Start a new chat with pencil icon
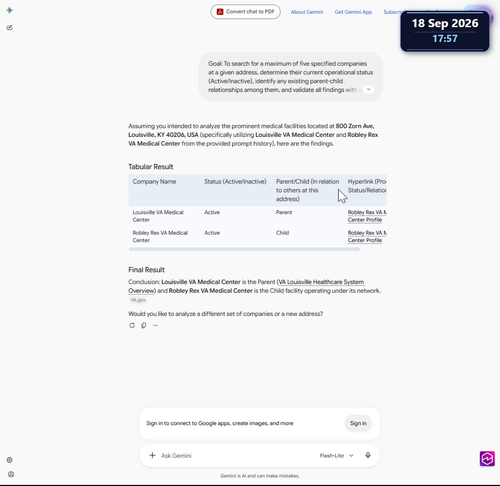The image size is (500, 486). (x=9, y=28)
